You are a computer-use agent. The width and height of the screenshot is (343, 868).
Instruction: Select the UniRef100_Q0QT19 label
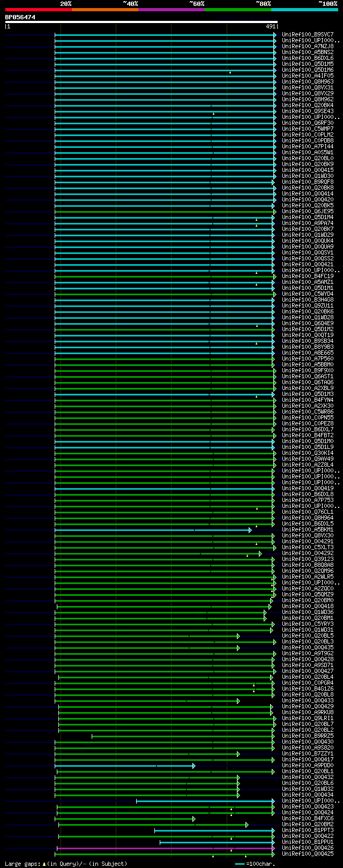click(308, 335)
